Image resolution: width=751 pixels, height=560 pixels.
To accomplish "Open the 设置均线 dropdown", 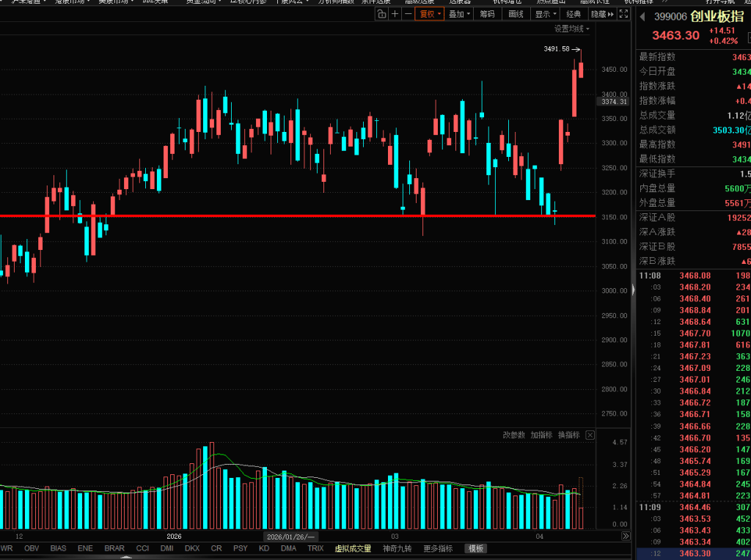I will [571, 29].
